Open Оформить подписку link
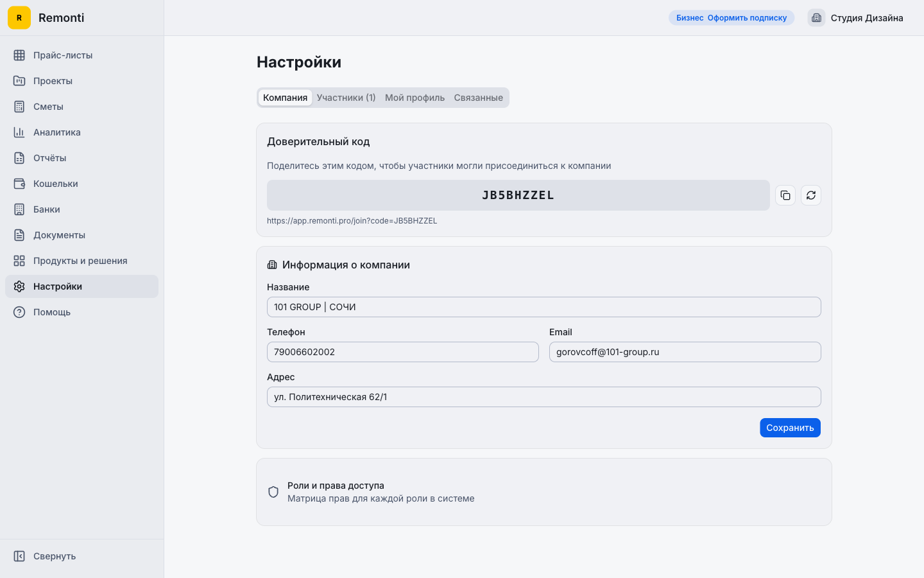 click(746, 17)
